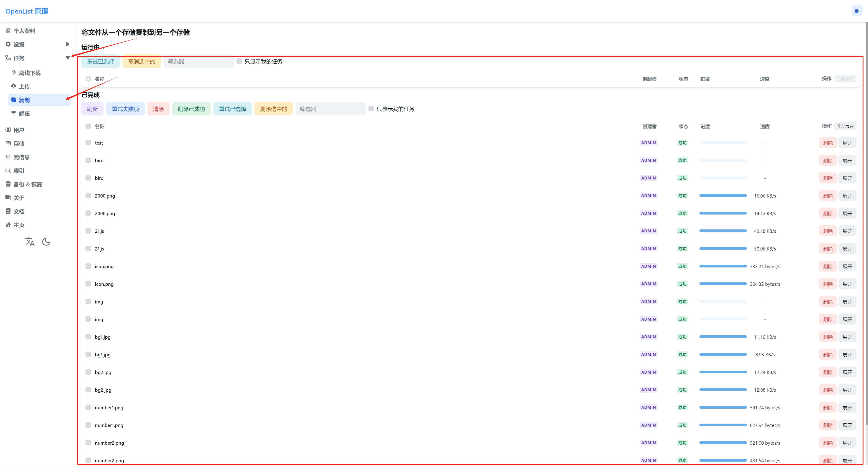This screenshot has height=465, width=868.
Task: Click the 上传 cloud upload icon
Action: coord(14,86)
